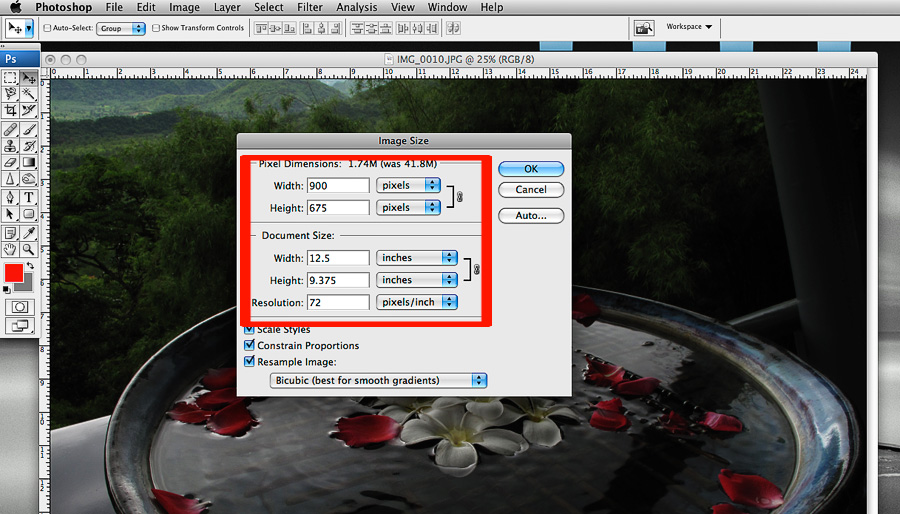Viewport: 900px width, 514px height.
Task: Click the red foreground color swatch
Action: (x=14, y=272)
